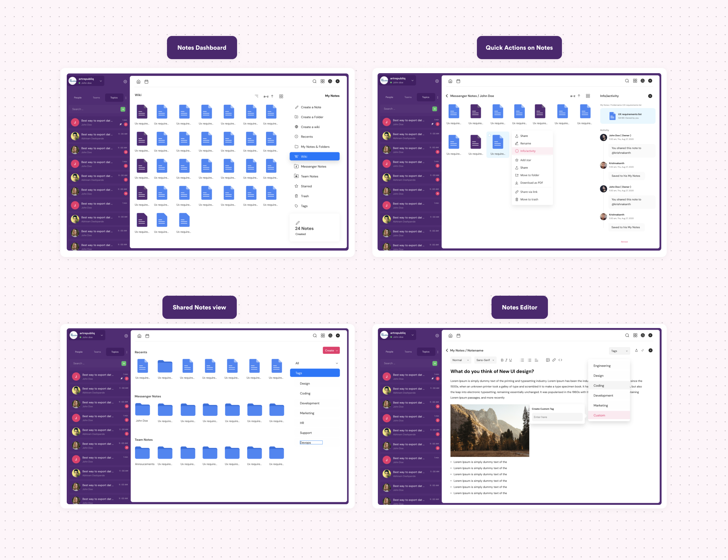Expand the All filter dropdown in Shared Notes

coord(336,363)
